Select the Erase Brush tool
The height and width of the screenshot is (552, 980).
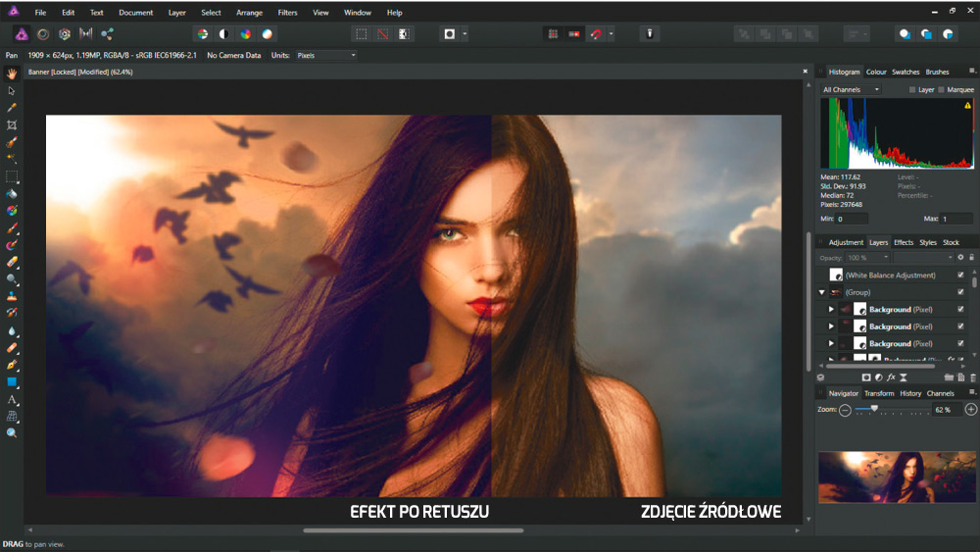point(11,262)
